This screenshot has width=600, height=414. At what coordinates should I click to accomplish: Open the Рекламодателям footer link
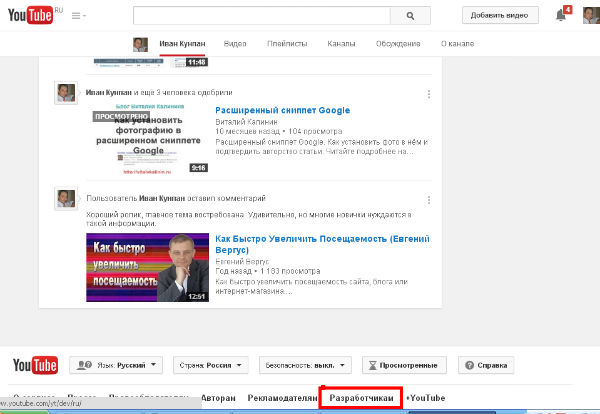[x=282, y=398]
